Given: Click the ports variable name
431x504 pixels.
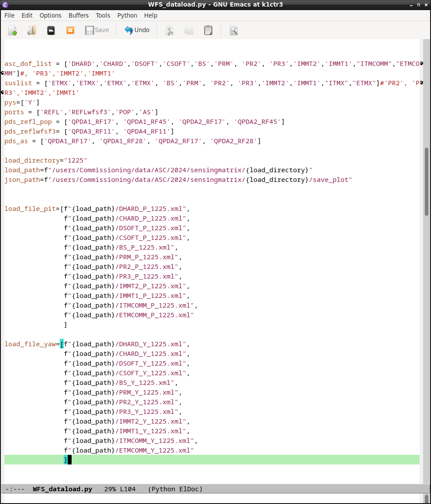Looking at the screenshot, I should (14, 112).
